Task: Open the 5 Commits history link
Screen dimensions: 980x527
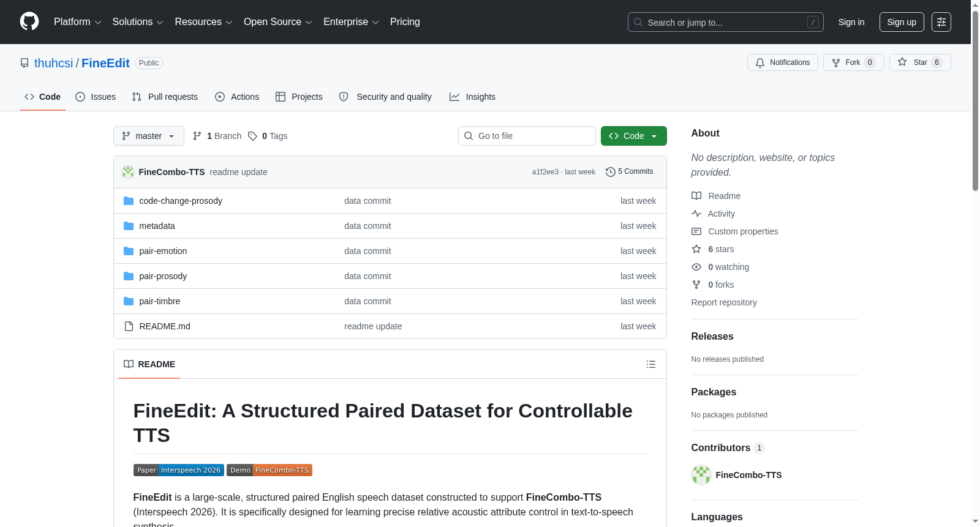Action: click(629, 172)
